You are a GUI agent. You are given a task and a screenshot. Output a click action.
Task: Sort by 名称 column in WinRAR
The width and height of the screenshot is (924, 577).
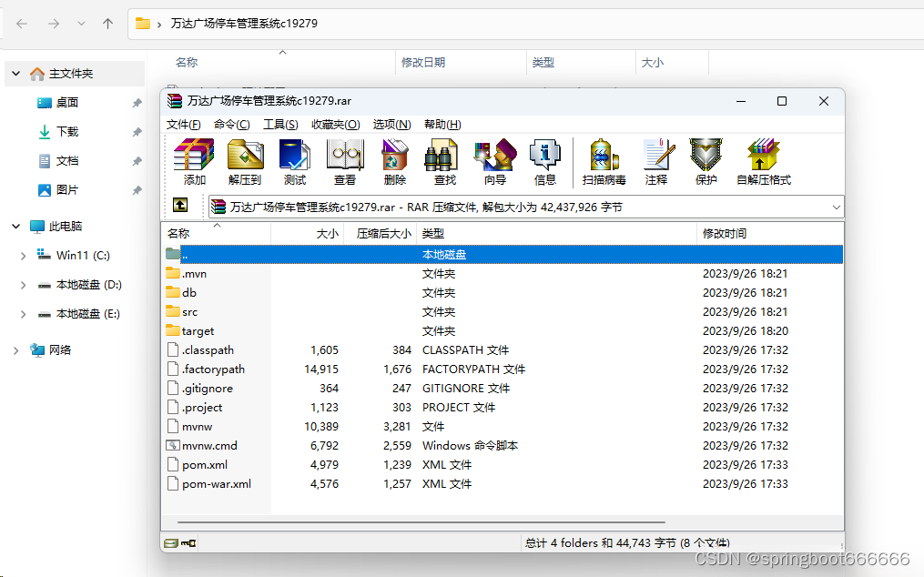click(216, 233)
